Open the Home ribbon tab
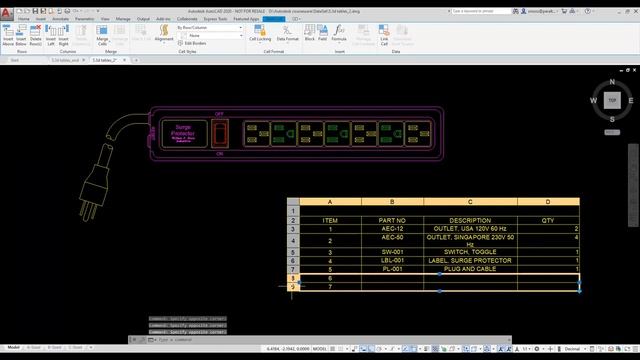 23,19
